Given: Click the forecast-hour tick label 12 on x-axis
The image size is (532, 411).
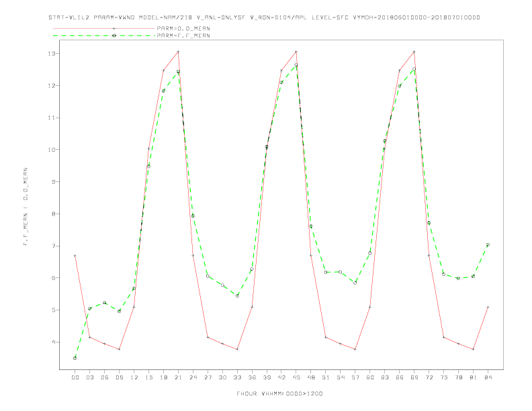Looking at the screenshot, I should click(134, 377).
